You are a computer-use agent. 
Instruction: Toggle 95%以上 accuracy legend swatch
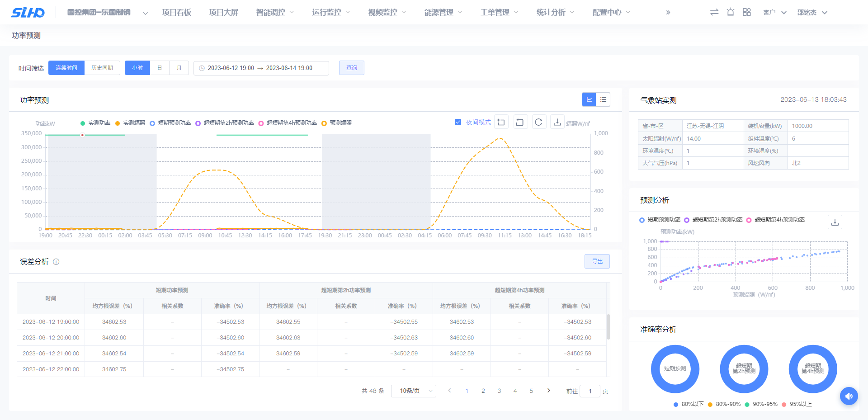coord(784,404)
